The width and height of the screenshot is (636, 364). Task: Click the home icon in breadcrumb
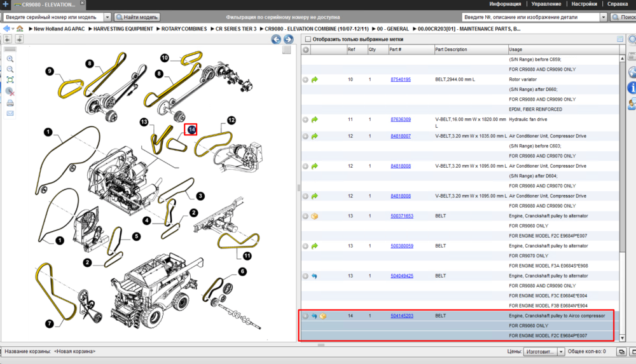click(x=20, y=29)
